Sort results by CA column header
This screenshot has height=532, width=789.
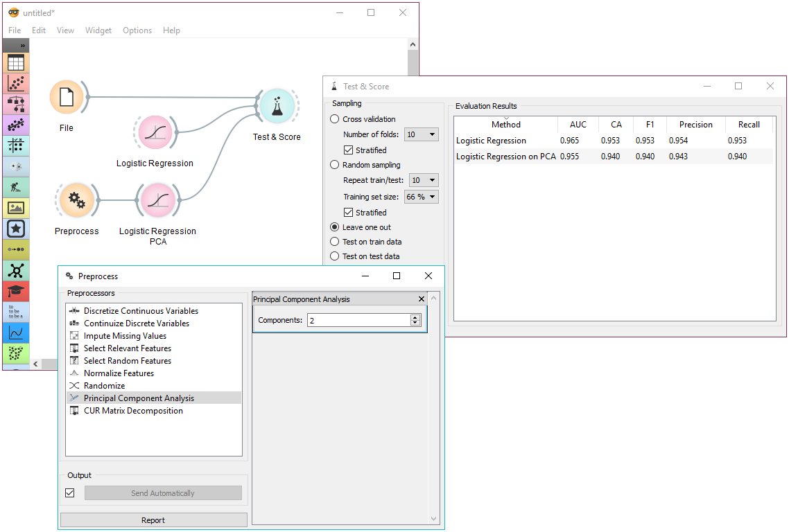click(x=616, y=125)
